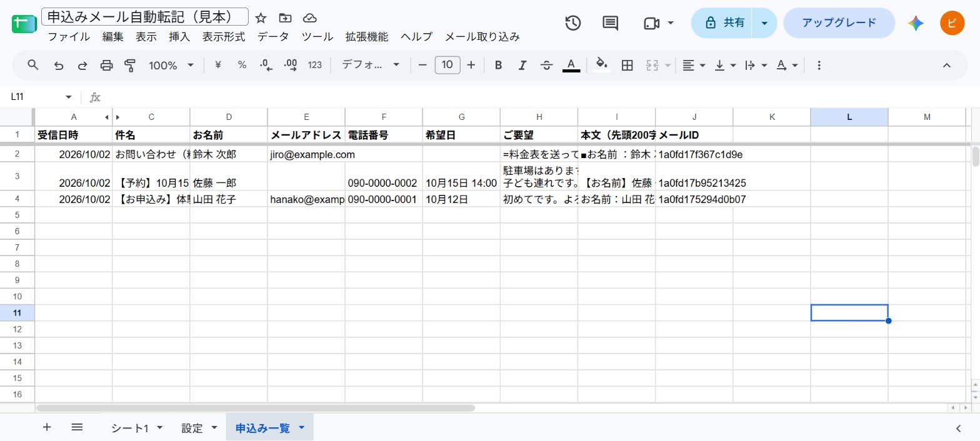Open the 拡張機能 menu
Viewport: 980px width, 441px height.
pyautogui.click(x=367, y=37)
